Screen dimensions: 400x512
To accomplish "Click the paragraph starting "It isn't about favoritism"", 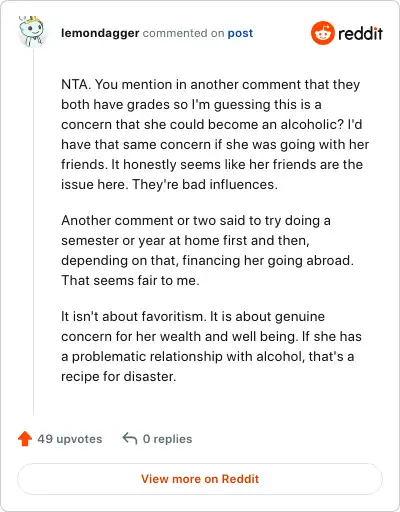I will [x=211, y=346].
